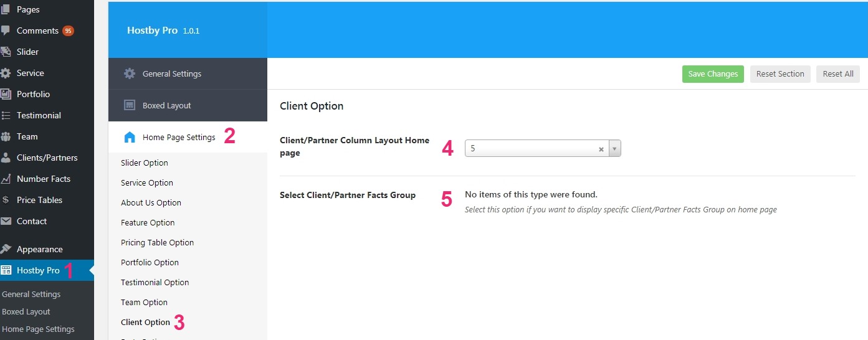Click the Number Facts chart icon

(x=6, y=179)
